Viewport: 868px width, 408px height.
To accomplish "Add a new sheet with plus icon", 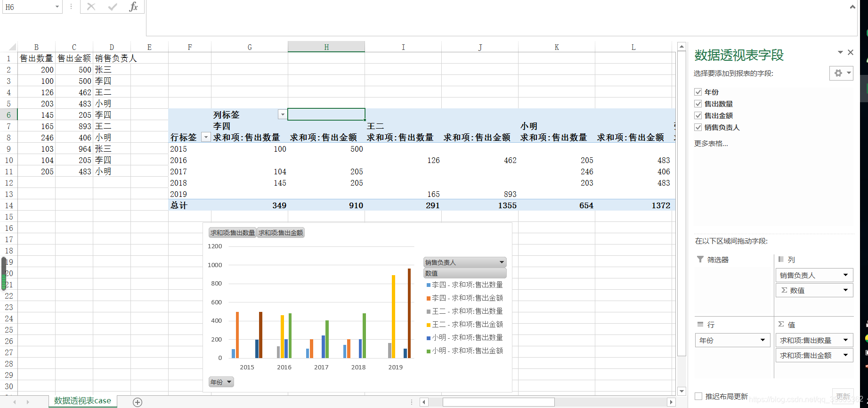I will click(138, 402).
